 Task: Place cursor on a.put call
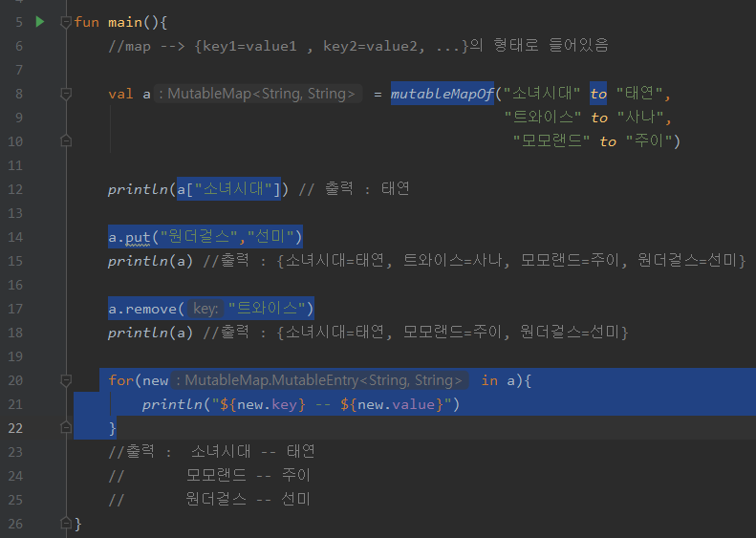(x=205, y=237)
